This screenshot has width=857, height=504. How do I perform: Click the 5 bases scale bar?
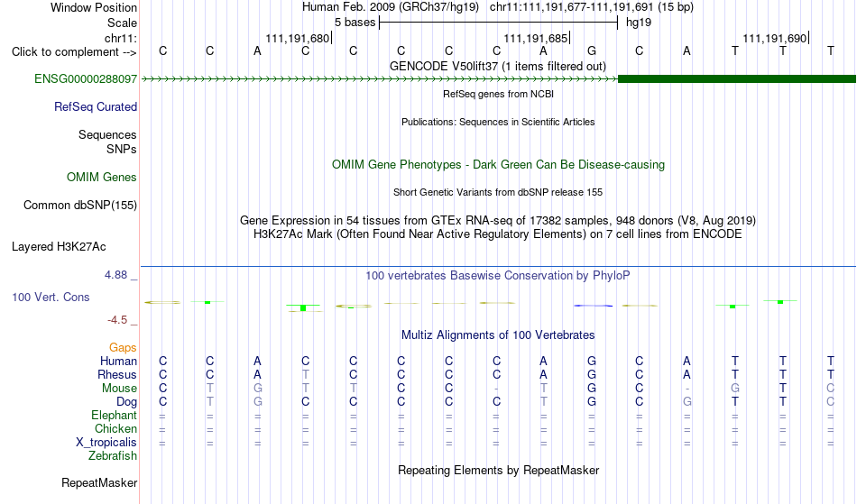coord(498,23)
